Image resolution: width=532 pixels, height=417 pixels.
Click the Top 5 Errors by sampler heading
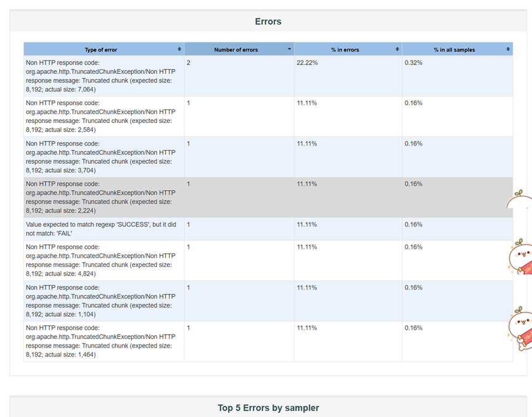(x=268, y=408)
